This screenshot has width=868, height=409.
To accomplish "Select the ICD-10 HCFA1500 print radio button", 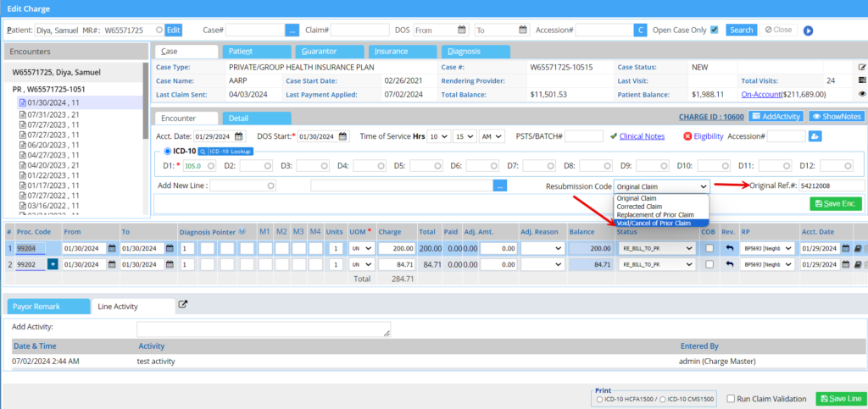I will click(x=600, y=399).
